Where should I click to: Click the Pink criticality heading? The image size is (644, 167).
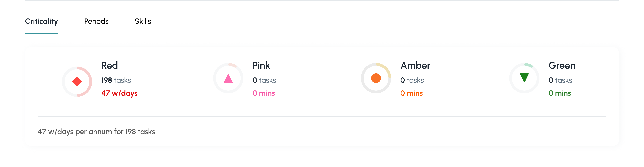pyautogui.click(x=261, y=66)
